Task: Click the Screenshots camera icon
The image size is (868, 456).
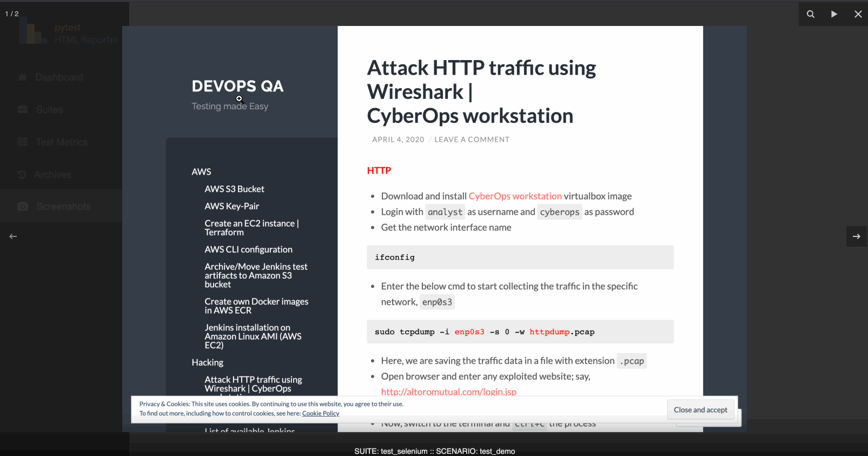Action: click(x=23, y=207)
